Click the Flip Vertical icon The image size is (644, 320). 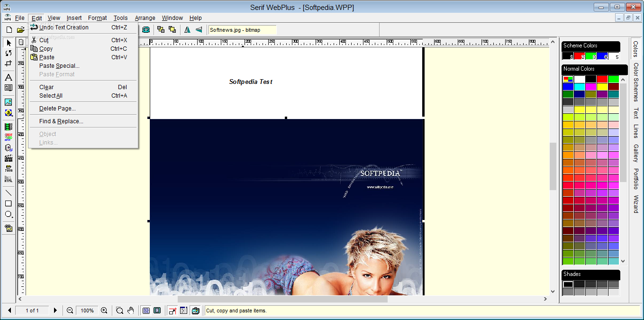(x=199, y=29)
